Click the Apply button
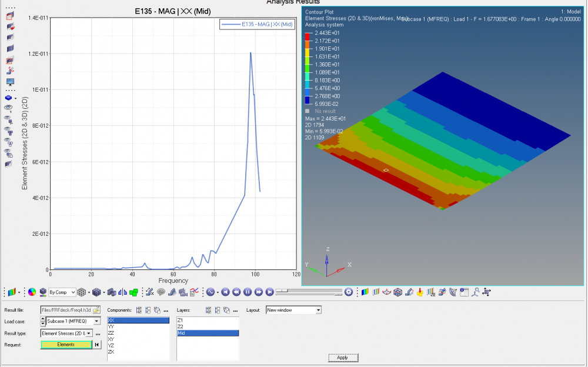The width and height of the screenshot is (588, 367). point(343,358)
